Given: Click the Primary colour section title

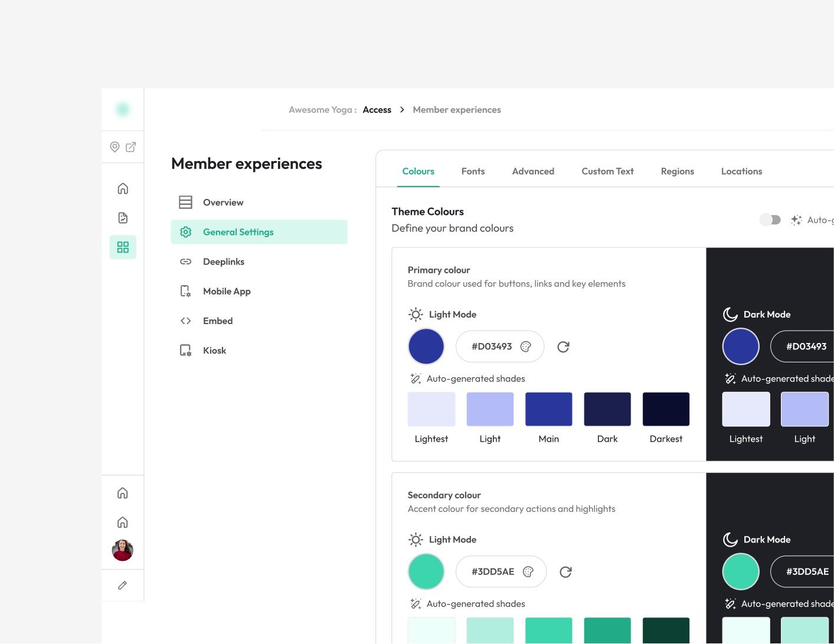Looking at the screenshot, I should (x=439, y=270).
